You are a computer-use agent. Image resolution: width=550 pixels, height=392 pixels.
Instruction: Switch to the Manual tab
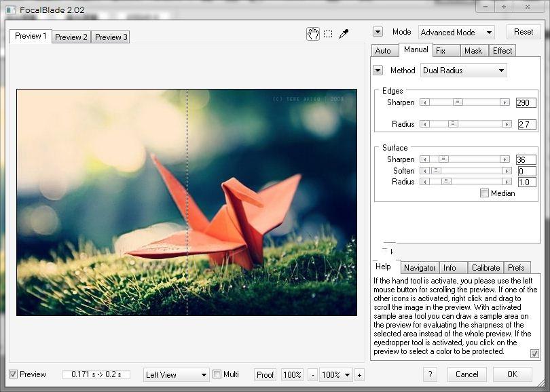pyautogui.click(x=416, y=50)
